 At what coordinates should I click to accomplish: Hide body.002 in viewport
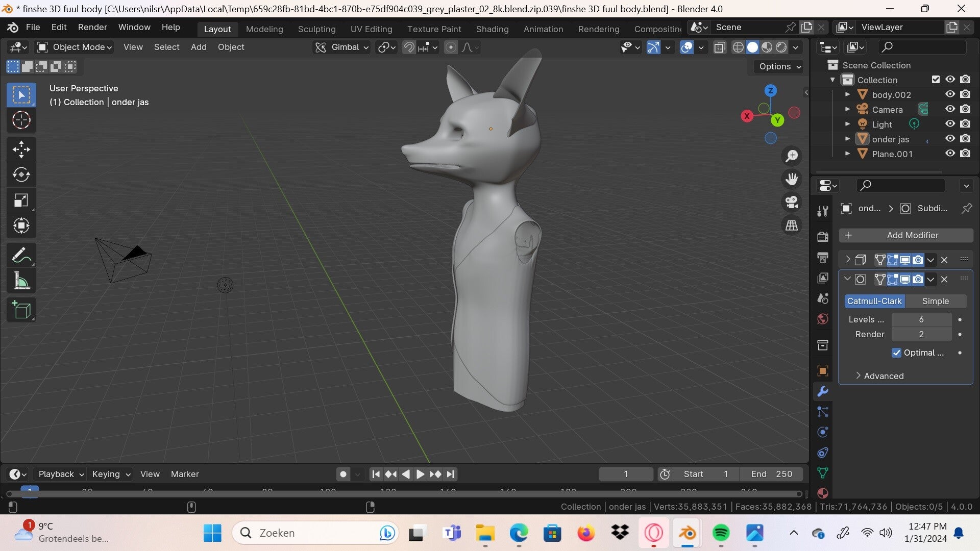pyautogui.click(x=950, y=94)
